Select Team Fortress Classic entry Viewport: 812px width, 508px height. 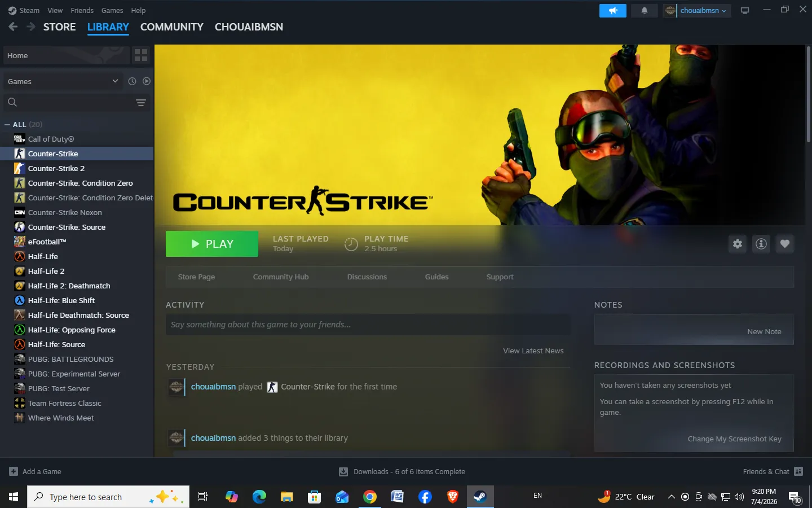(x=77, y=403)
